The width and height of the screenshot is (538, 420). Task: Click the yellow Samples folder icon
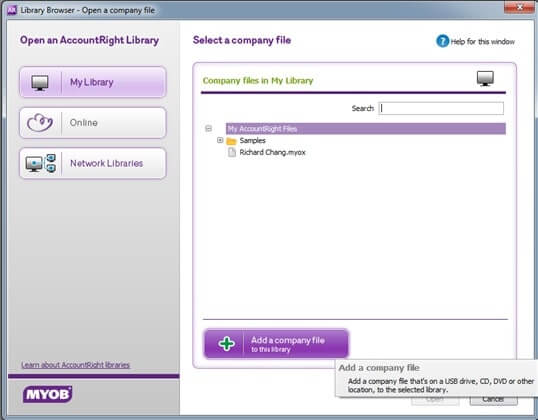[232, 141]
